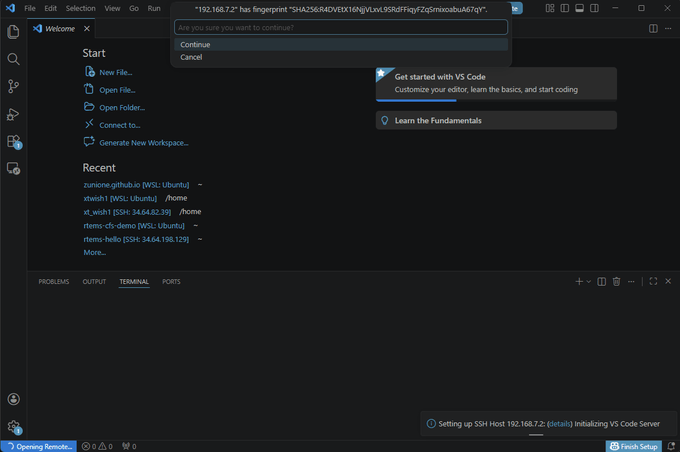The image size is (680, 452).
Task: Toggle the bottom panel visibility
Action: [579, 8]
